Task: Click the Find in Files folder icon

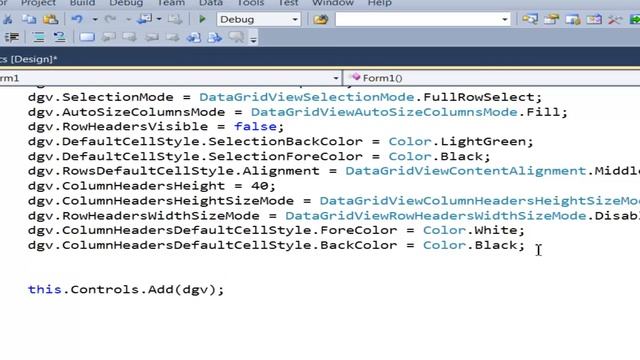Action: click(321, 19)
